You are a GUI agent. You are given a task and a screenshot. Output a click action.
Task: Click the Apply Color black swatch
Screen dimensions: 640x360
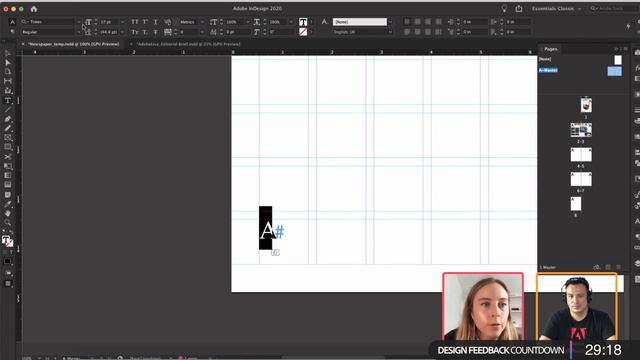tap(8, 261)
